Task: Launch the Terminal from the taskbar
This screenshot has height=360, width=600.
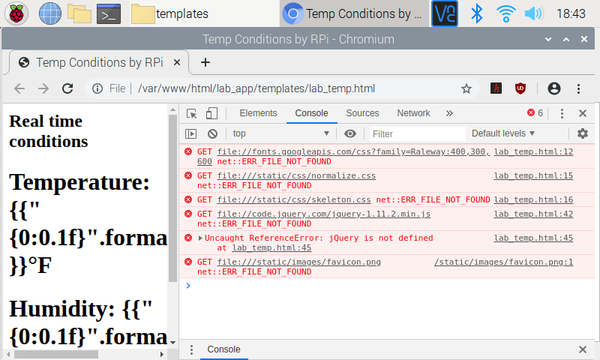Action: pyautogui.click(x=109, y=14)
